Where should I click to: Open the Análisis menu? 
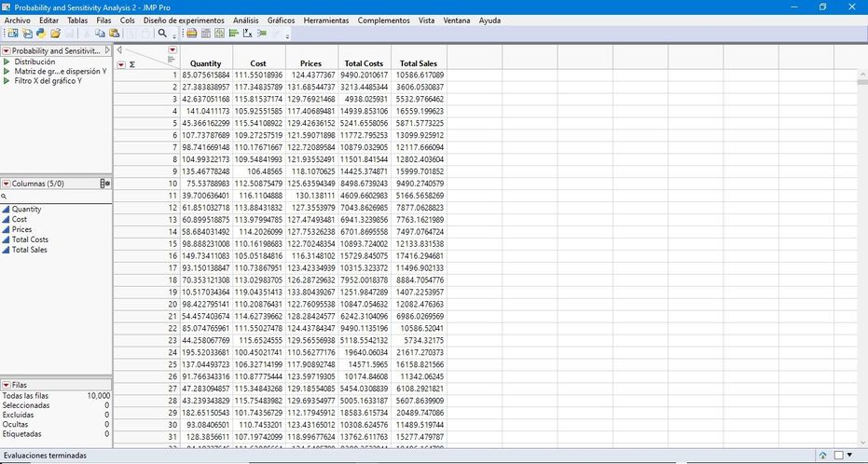coord(246,20)
